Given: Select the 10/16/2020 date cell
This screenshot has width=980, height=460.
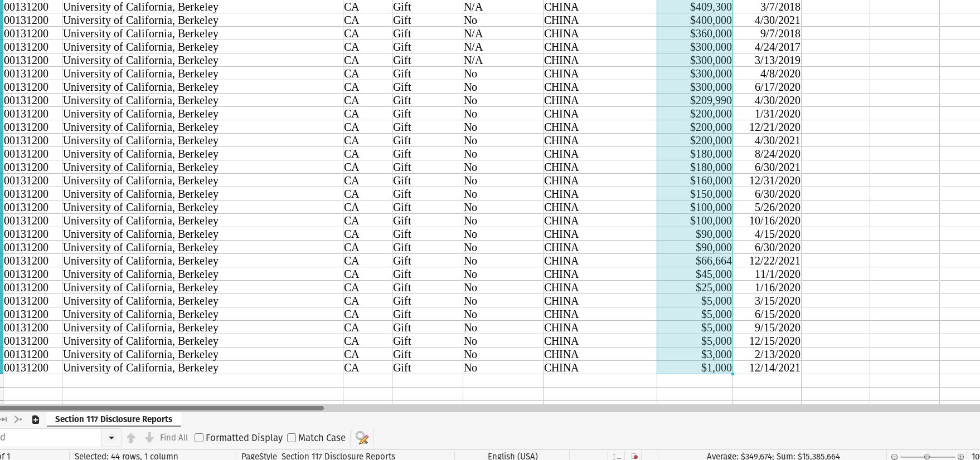Looking at the screenshot, I should [x=767, y=221].
